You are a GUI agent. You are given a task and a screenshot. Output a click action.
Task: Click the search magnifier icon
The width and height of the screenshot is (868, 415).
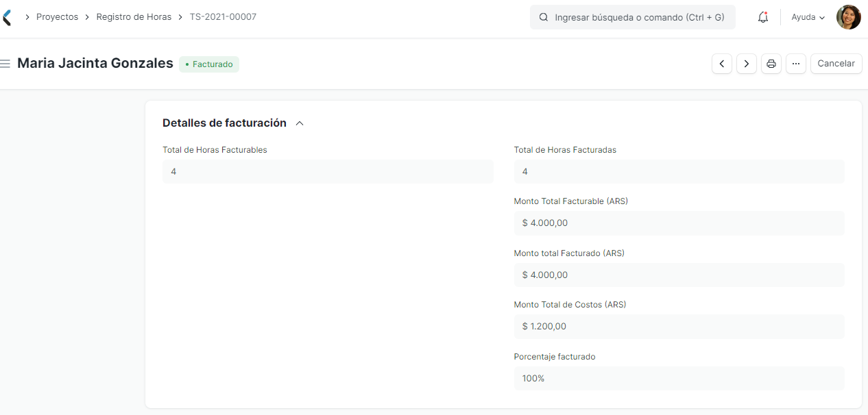coord(544,17)
